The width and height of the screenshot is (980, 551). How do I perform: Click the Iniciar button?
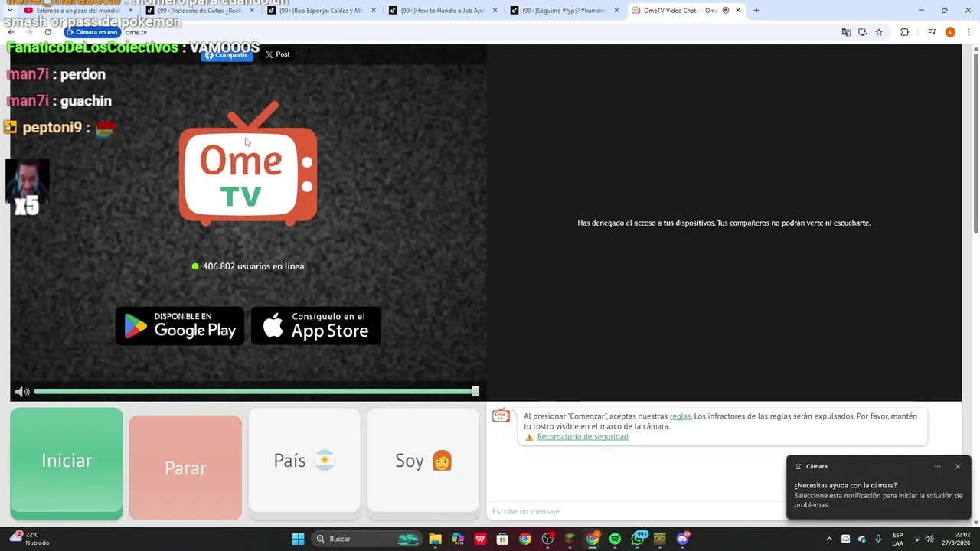67,464
